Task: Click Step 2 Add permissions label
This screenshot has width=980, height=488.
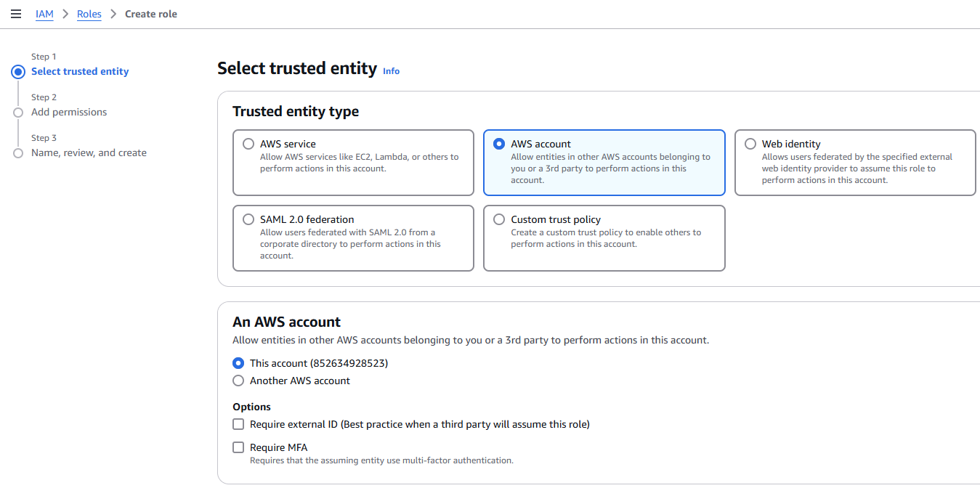Action: (x=69, y=112)
